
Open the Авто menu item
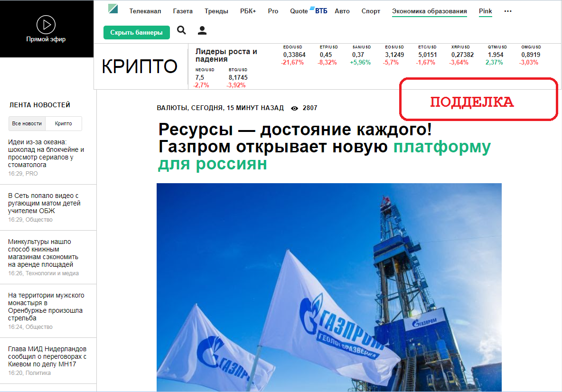coord(342,11)
